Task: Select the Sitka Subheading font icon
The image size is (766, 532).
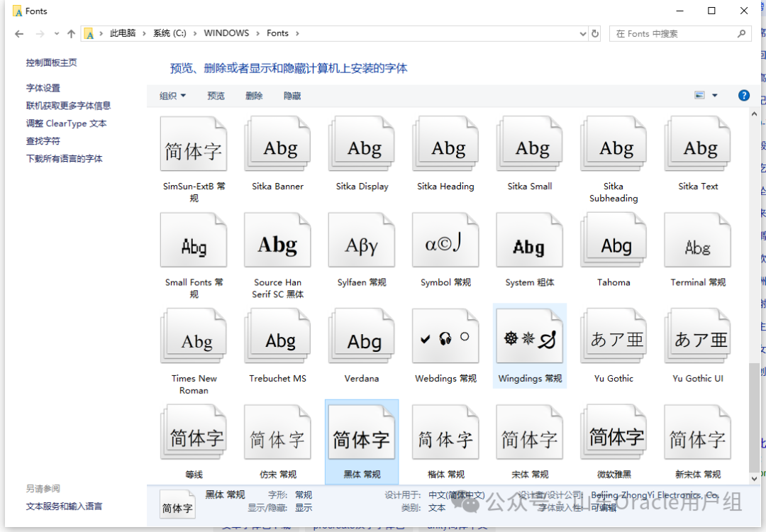Action: pyautogui.click(x=614, y=144)
